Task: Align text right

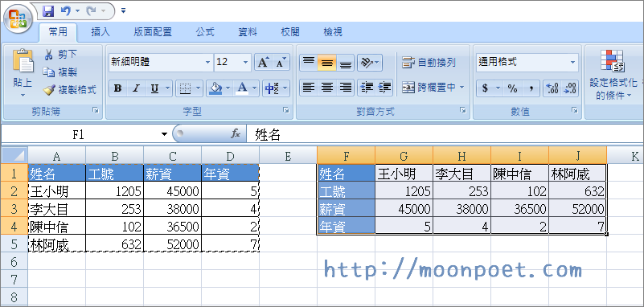Action: pyautogui.click(x=346, y=88)
